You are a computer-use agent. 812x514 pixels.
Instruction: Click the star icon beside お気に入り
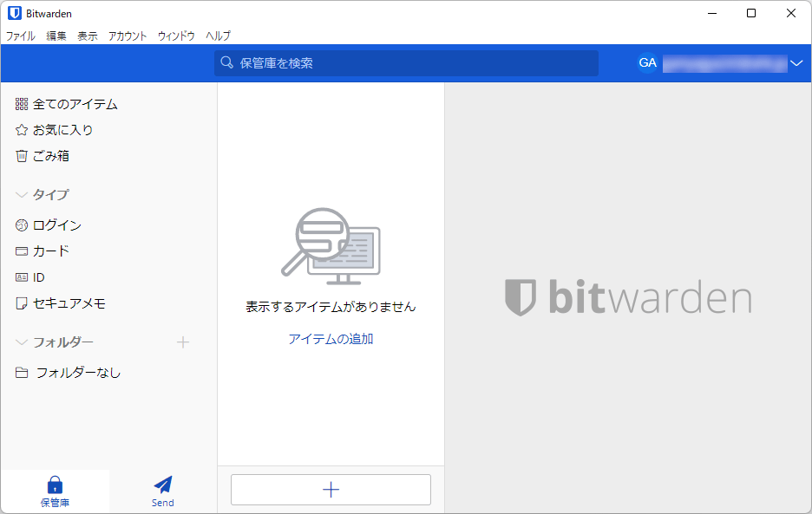pyautogui.click(x=21, y=130)
